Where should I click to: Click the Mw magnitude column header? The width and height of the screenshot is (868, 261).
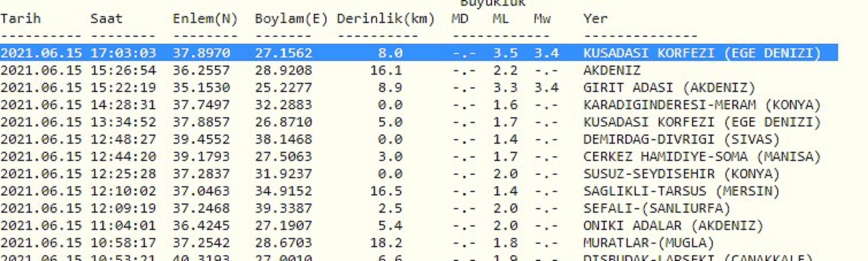pos(542,19)
